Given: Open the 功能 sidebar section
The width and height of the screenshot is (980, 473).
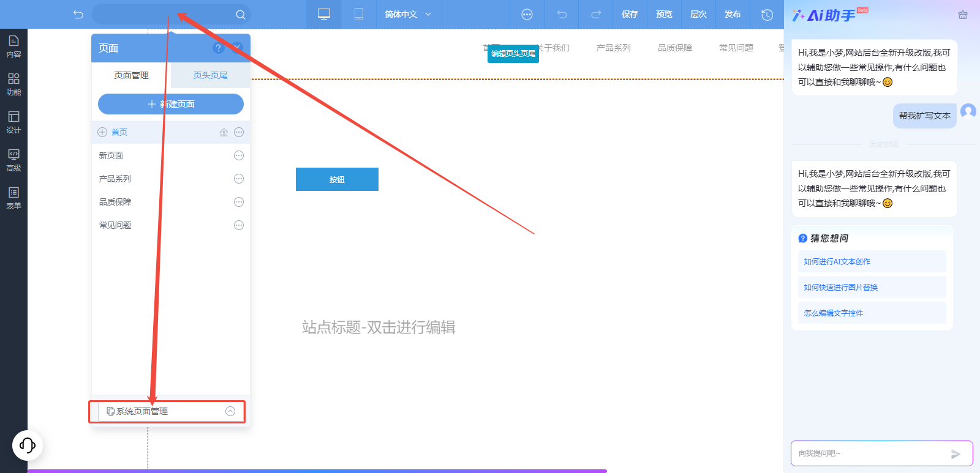Looking at the screenshot, I should click(x=13, y=84).
